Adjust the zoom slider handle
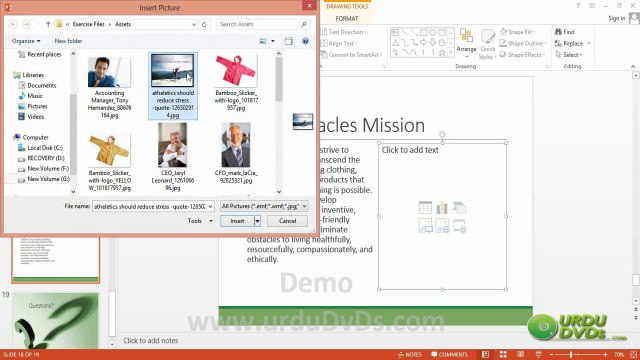 571,354
